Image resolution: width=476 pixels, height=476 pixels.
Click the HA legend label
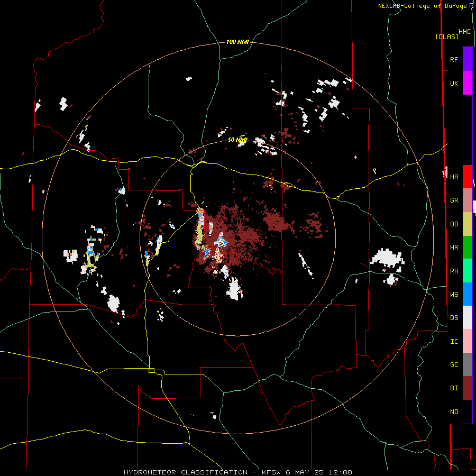pos(454,177)
